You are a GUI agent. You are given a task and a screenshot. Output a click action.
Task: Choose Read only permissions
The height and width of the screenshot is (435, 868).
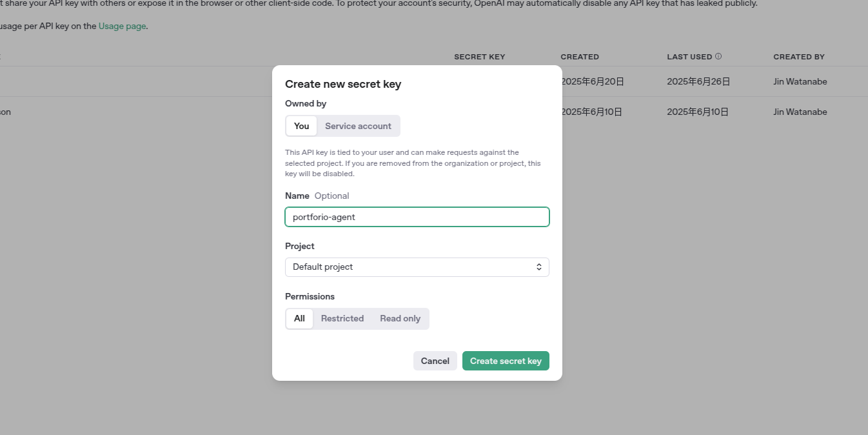point(400,318)
